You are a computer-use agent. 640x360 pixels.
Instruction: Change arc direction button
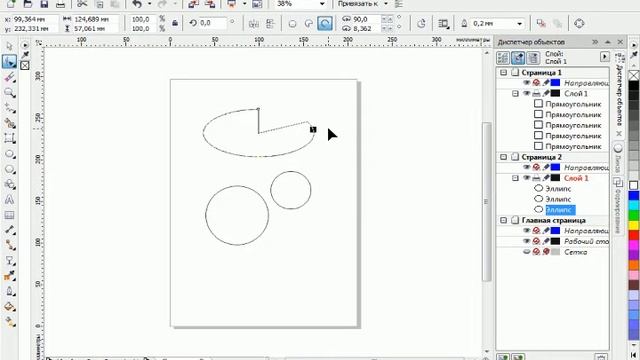[x=421, y=24]
